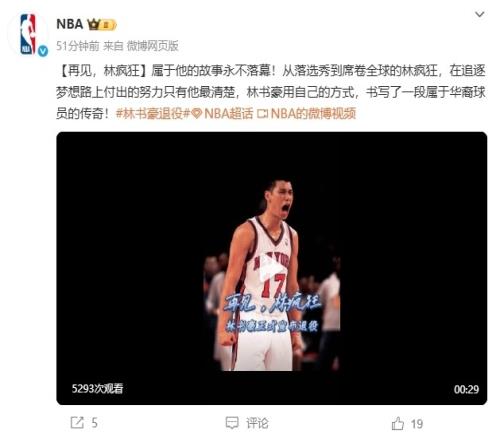500x440 pixels.
Task: Click the video icon before NBA的微博视频
Action: [263, 114]
